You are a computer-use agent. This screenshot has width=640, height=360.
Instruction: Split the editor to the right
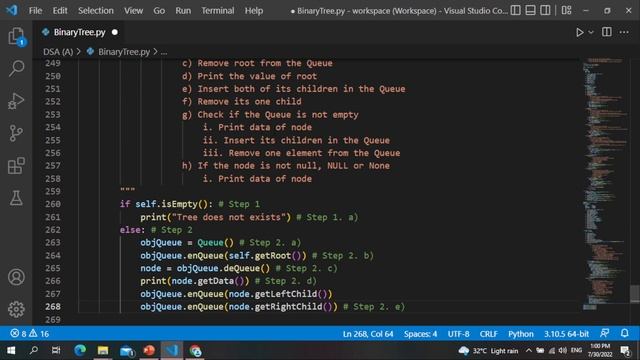point(607,32)
